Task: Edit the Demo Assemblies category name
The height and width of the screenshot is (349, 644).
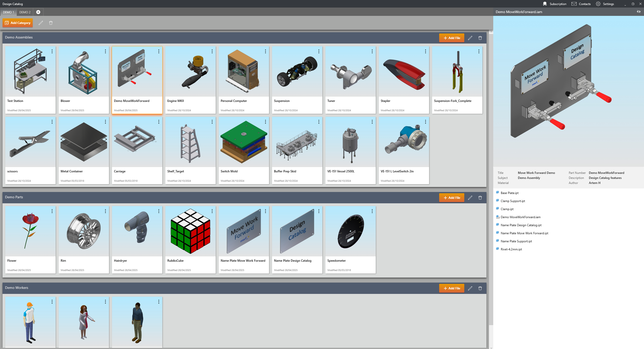Action: (x=470, y=38)
